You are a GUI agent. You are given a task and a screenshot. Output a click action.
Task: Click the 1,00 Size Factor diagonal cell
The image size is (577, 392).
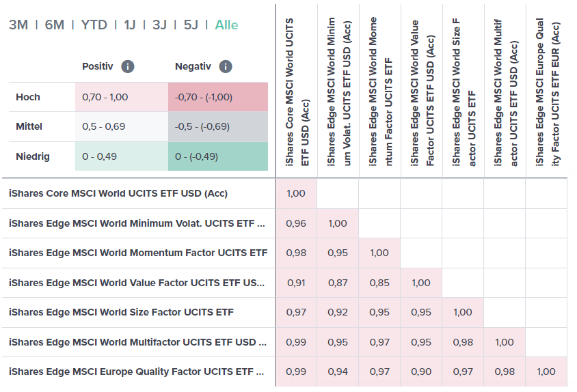pyautogui.click(x=463, y=312)
